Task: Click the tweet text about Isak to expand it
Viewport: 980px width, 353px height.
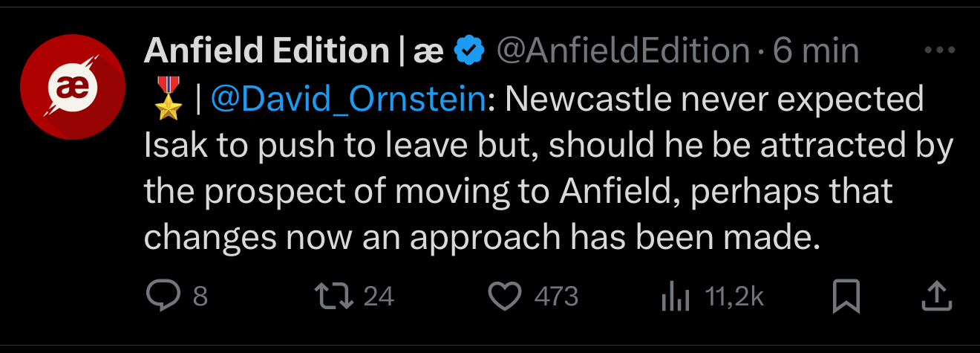Action: [x=520, y=193]
